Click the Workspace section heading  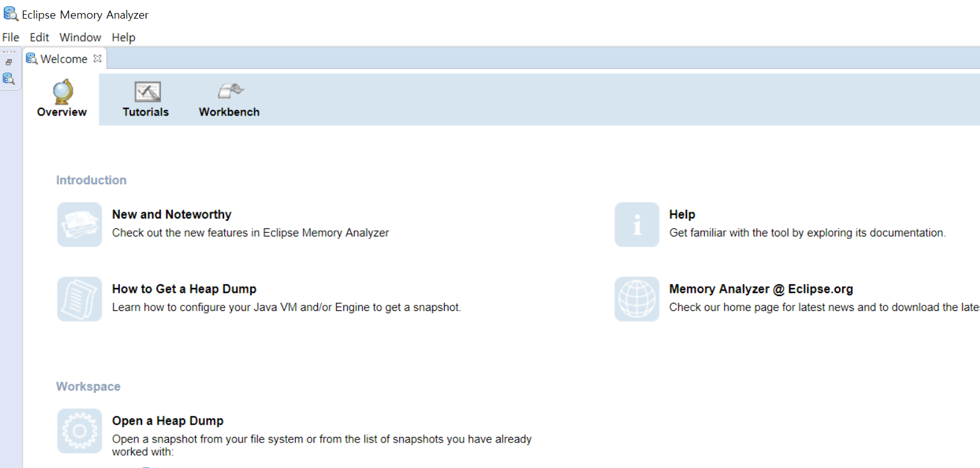(88, 386)
